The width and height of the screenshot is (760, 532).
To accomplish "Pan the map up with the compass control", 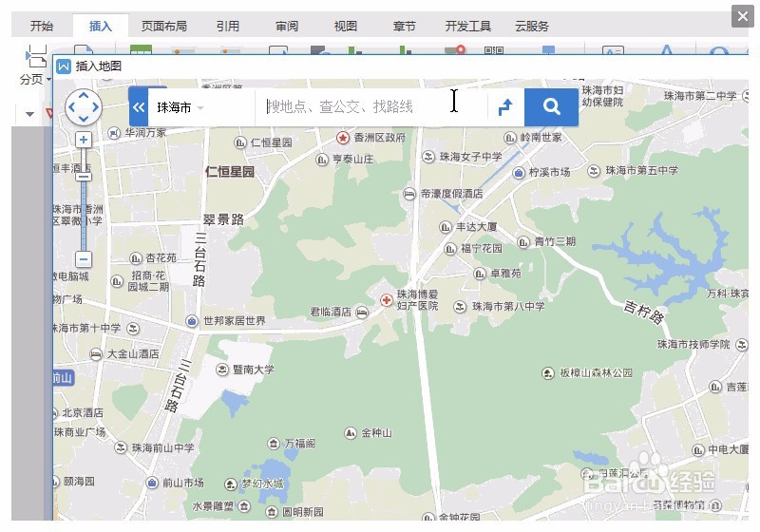I will point(84,95).
